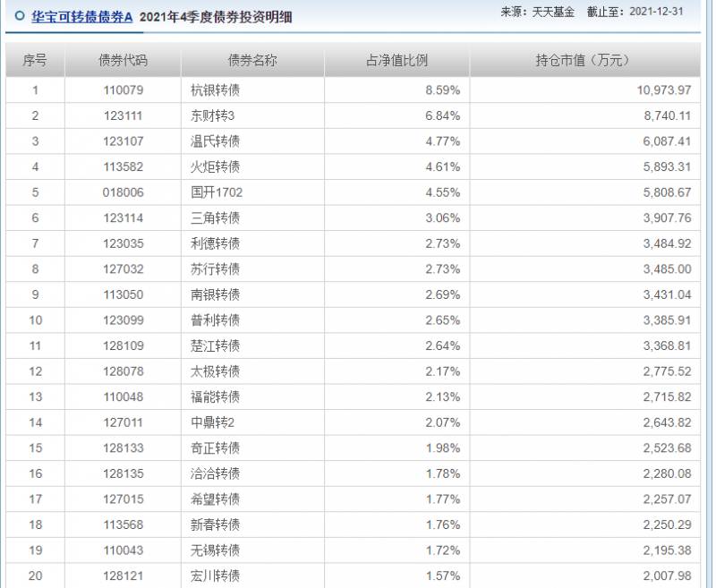Select bond code 123035
Screen dimensions: 716x588
pos(124,243)
